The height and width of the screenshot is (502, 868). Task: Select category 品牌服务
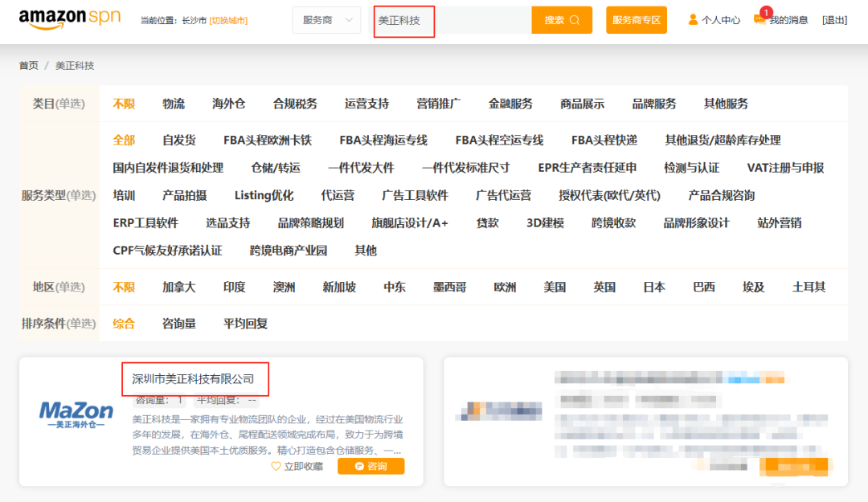[654, 104]
